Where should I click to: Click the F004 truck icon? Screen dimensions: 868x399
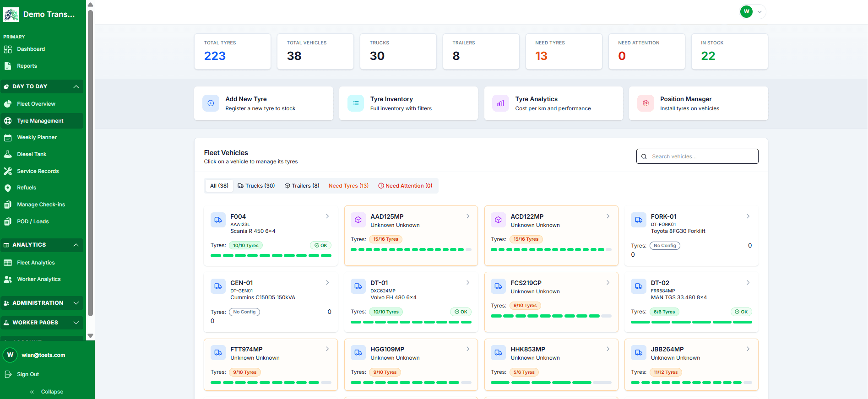[x=218, y=220]
